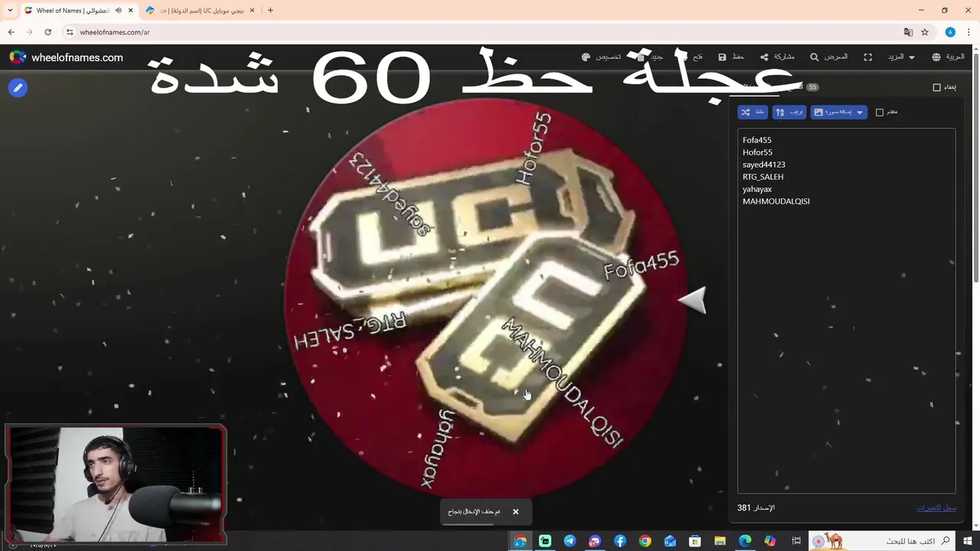Switch to the UC PUBG mobile browser tab
The height and width of the screenshot is (551, 980).
pyautogui.click(x=201, y=11)
